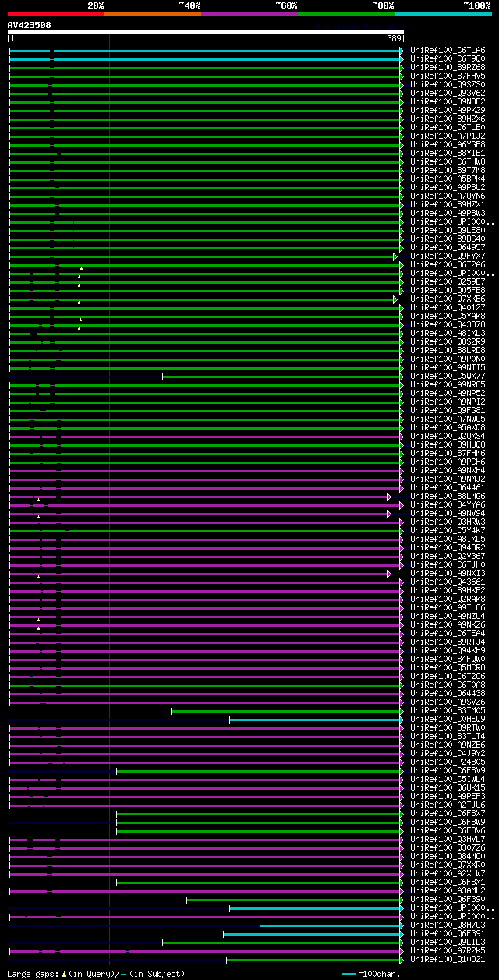Click the 389 query length label
The height and width of the screenshot is (980, 499).
(395, 38)
